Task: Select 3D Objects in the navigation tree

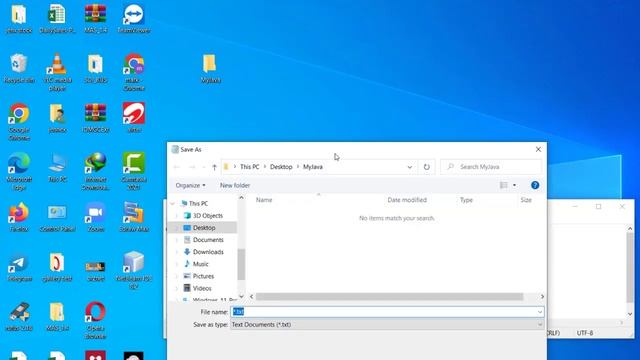Action: pyautogui.click(x=207, y=216)
